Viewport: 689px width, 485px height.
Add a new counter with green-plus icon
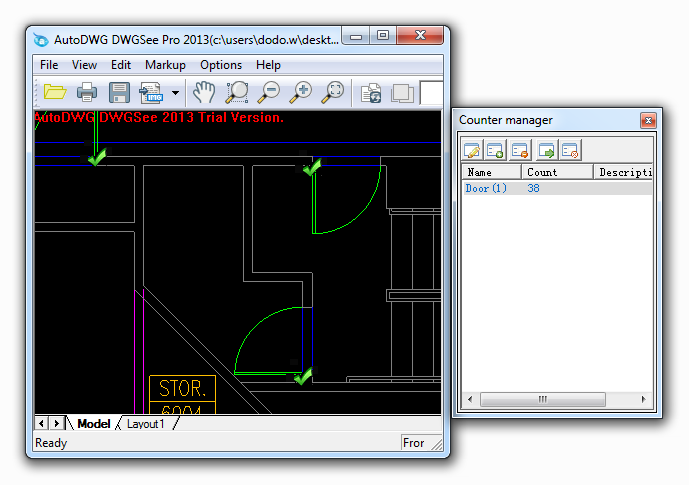coord(496,151)
